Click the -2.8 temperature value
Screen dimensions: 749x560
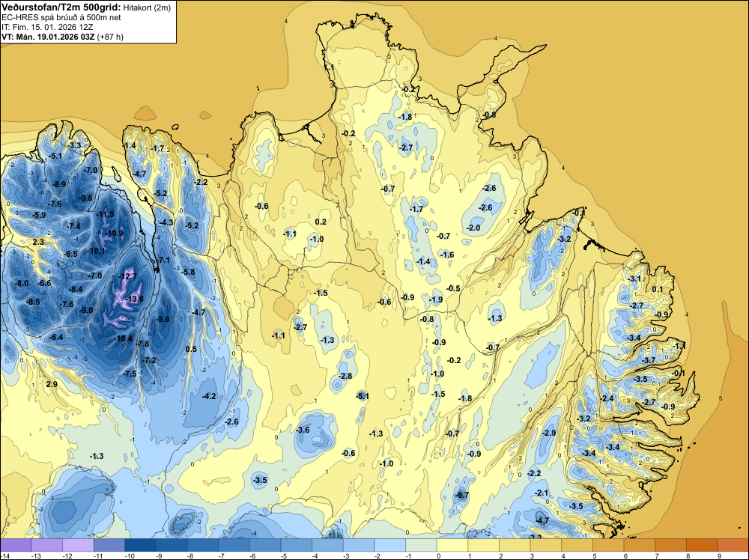(345, 376)
